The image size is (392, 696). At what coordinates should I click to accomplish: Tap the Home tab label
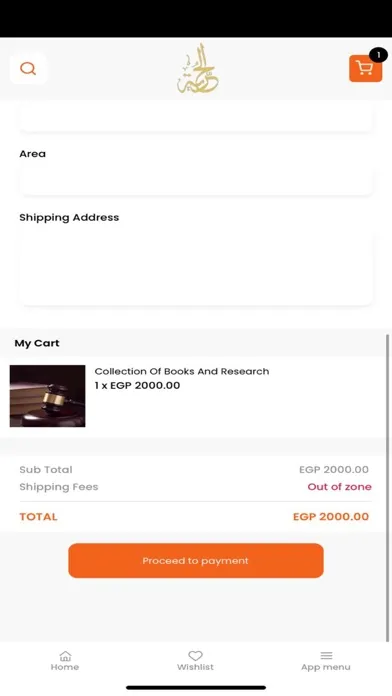pyautogui.click(x=65, y=667)
